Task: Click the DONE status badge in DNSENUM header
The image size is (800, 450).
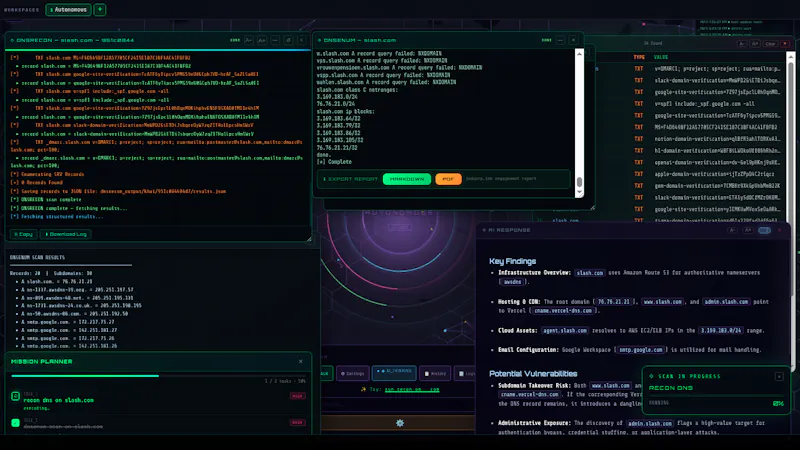Action: (x=546, y=40)
